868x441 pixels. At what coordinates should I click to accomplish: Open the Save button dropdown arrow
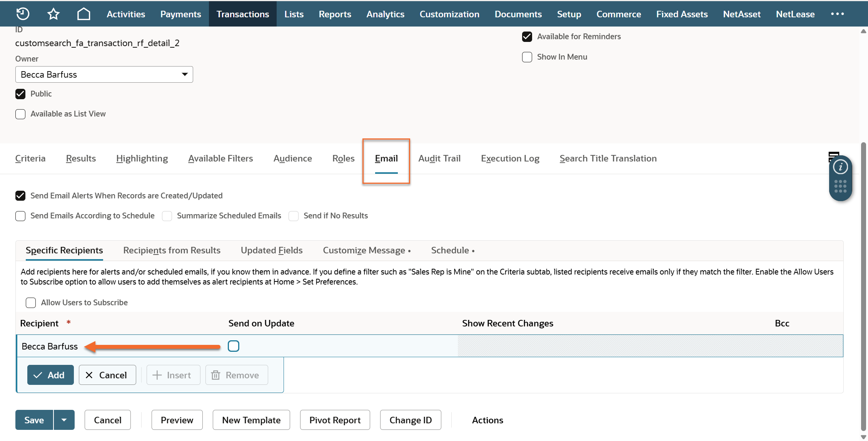[x=64, y=420]
